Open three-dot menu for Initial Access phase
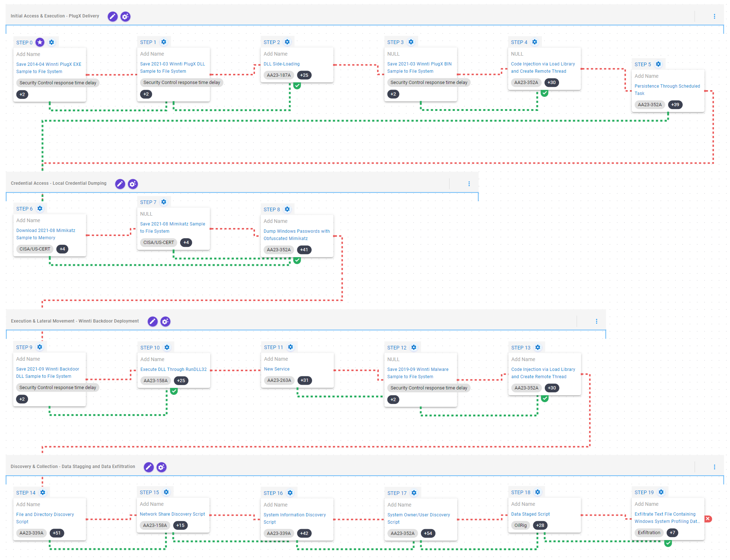The width and height of the screenshot is (730, 560). click(714, 16)
